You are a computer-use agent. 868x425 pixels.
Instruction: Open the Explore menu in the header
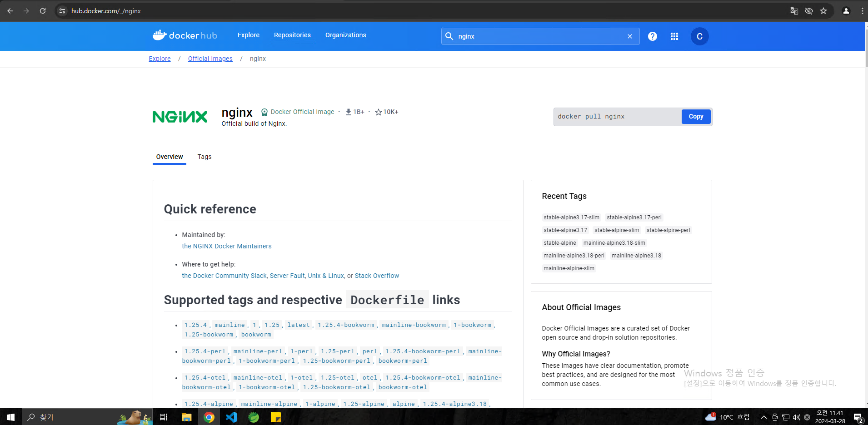pos(249,35)
